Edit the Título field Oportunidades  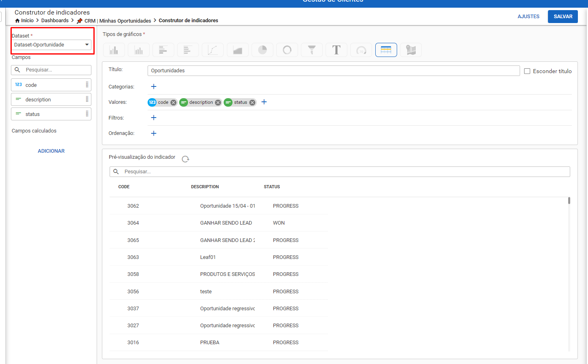pos(334,71)
